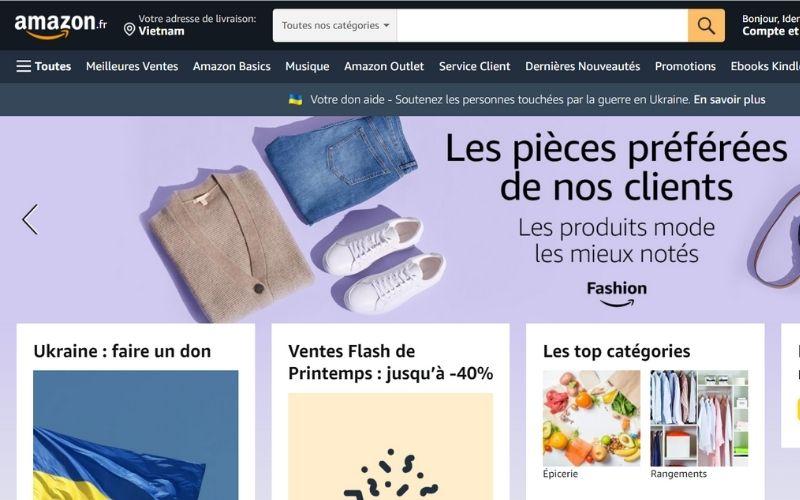800x500 pixels.
Task: Click the Amazon Fashion logo in banner
Action: [x=616, y=294]
